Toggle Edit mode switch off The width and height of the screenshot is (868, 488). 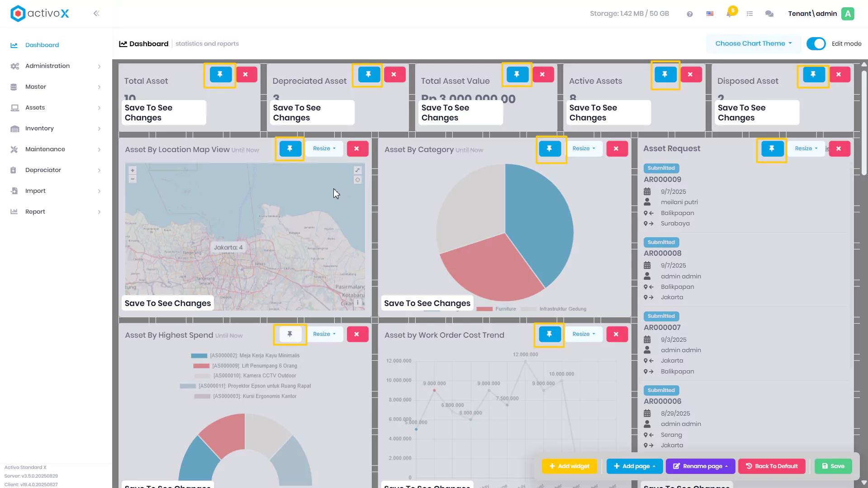816,44
